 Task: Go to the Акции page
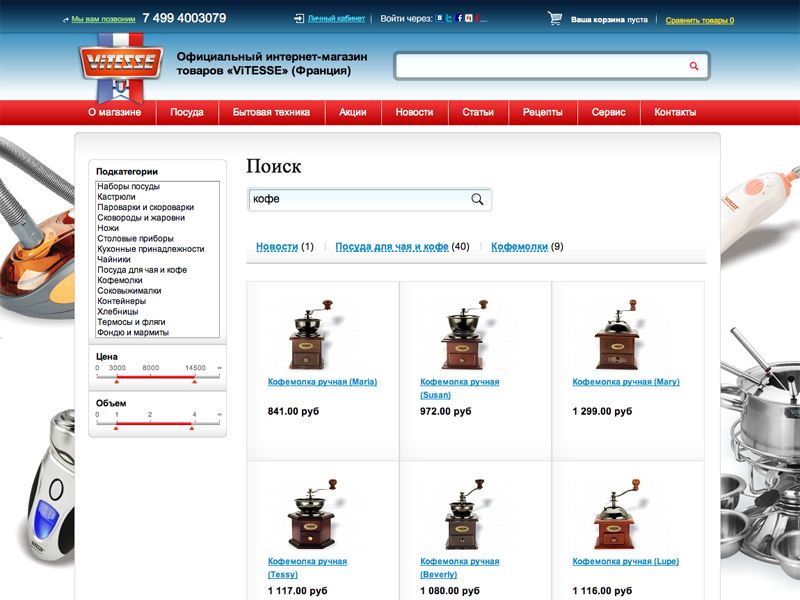(x=353, y=112)
